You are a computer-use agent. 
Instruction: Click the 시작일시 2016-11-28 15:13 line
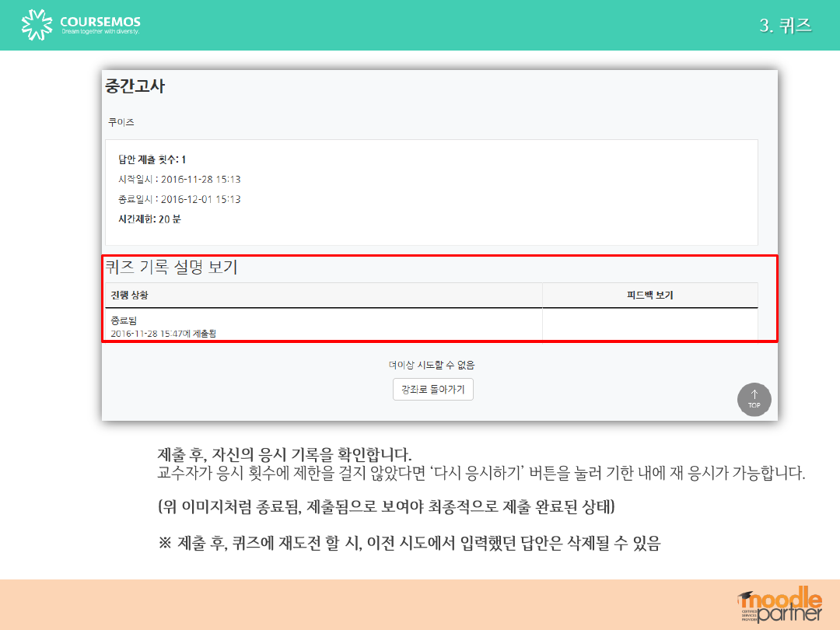coord(179,180)
